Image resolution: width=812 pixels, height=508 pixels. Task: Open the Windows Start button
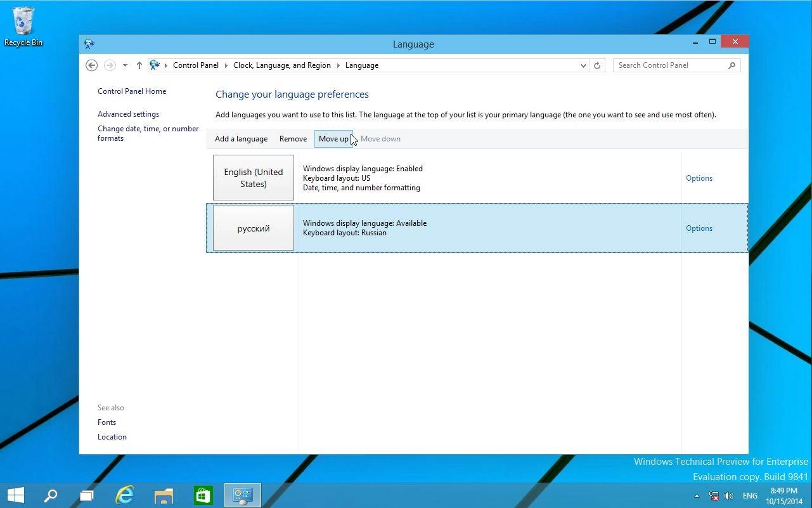pyautogui.click(x=15, y=495)
